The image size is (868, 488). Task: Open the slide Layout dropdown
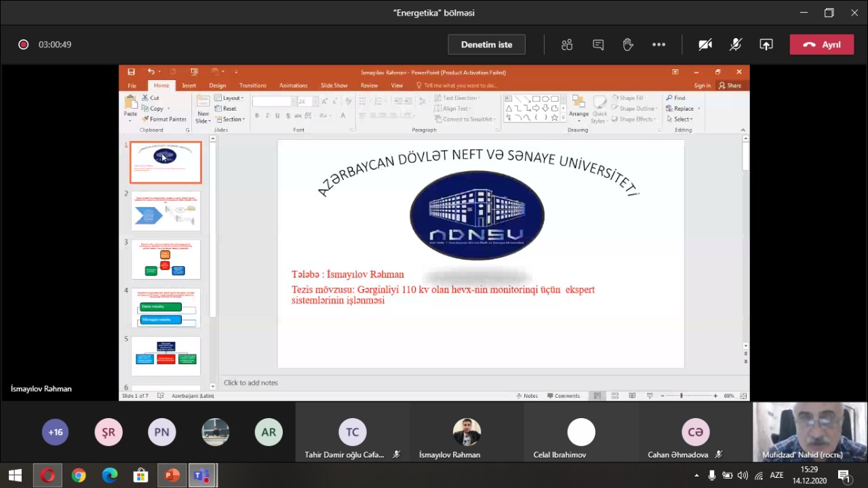pyautogui.click(x=229, y=98)
